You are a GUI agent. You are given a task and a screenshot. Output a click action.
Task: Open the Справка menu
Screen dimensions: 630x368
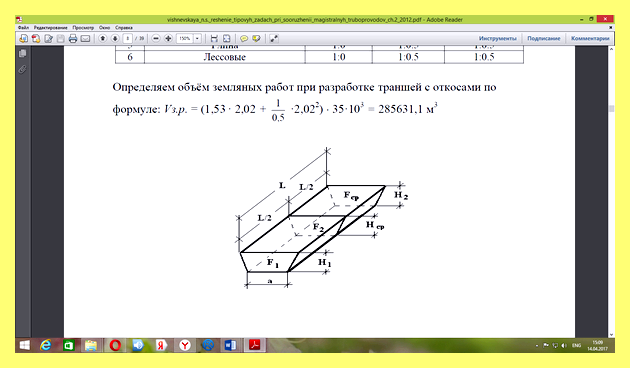click(124, 28)
